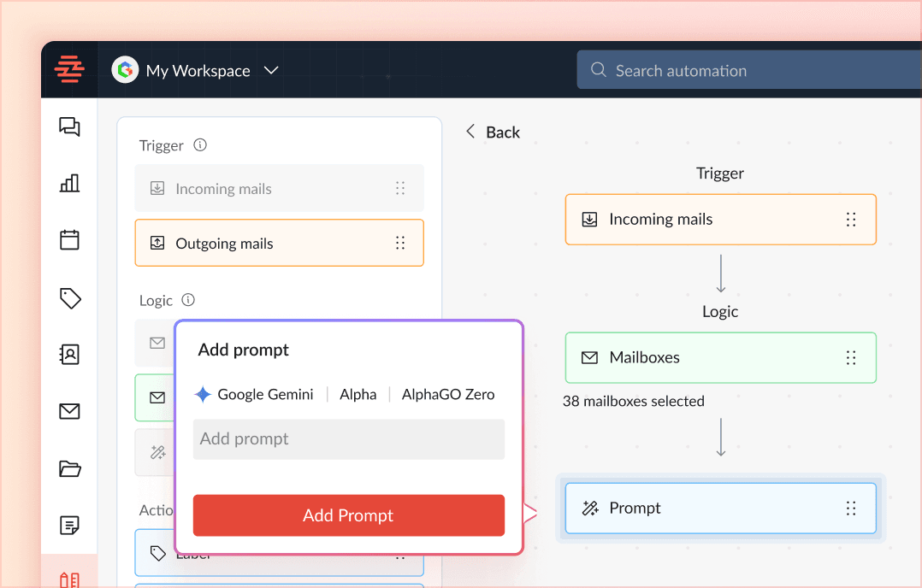Viewport: 922px width, 588px height.
Task: Click the '38 mailboxes selected' text
Action: click(633, 401)
